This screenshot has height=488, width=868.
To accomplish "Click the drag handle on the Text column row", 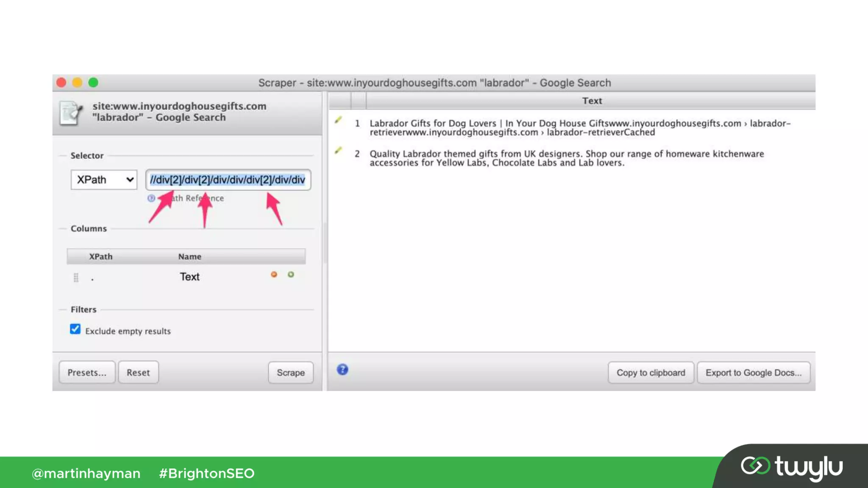I will [76, 277].
